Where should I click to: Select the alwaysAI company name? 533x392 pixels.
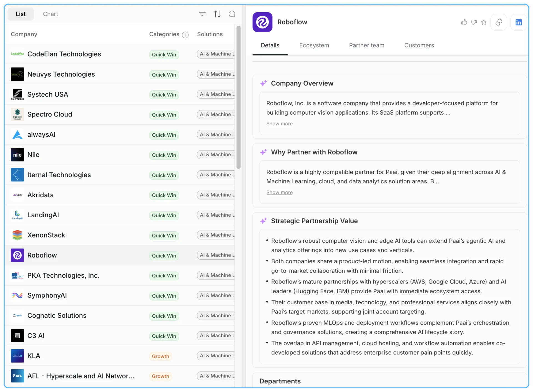[42, 135]
